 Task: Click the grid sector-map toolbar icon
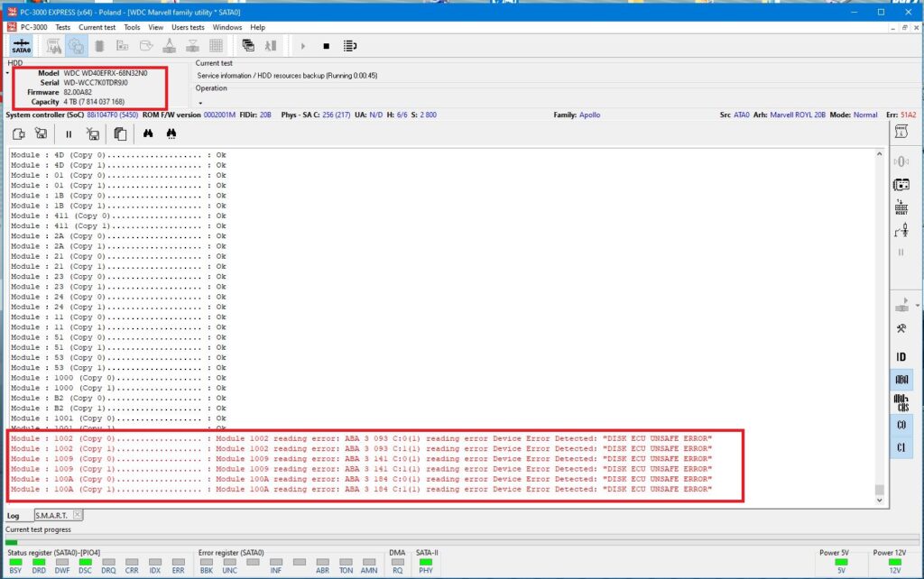coord(216,46)
